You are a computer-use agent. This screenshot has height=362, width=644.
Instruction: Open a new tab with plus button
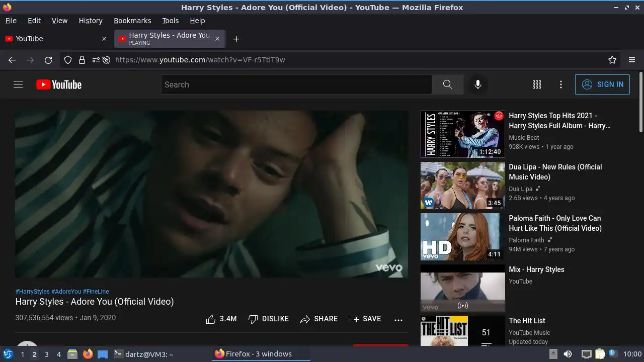pos(236,39)
